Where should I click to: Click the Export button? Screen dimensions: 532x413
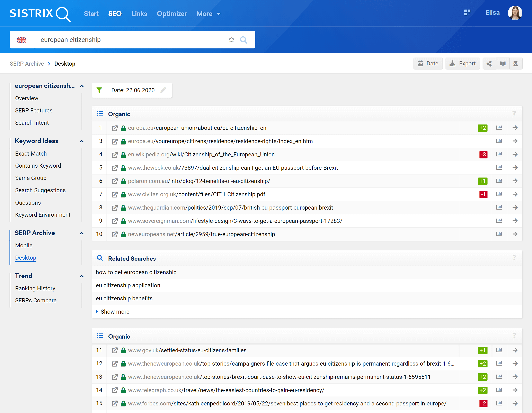[462, 64]
